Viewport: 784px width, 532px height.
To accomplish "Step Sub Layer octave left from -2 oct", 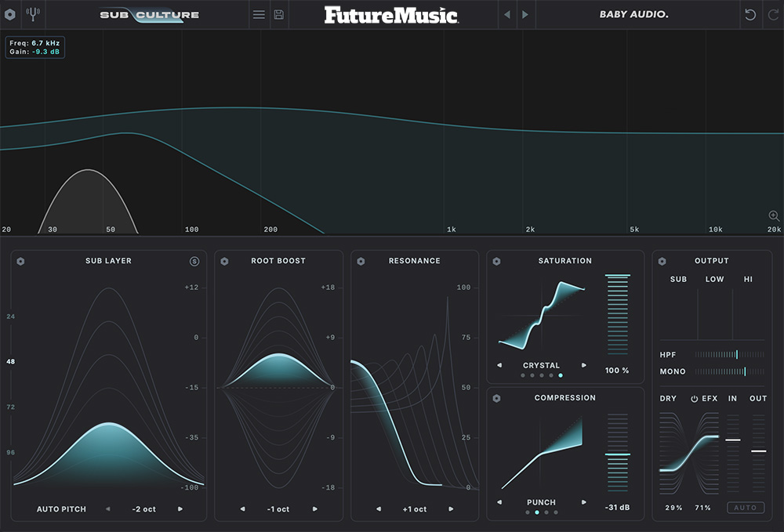I will pyautogui.click(x=108, y=509).
